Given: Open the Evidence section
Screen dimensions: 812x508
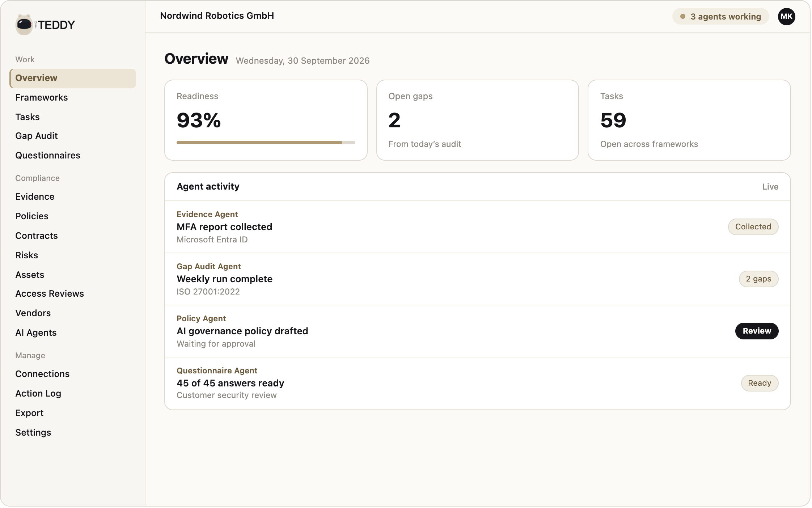Looking at the screenshot, I should 35,196.
